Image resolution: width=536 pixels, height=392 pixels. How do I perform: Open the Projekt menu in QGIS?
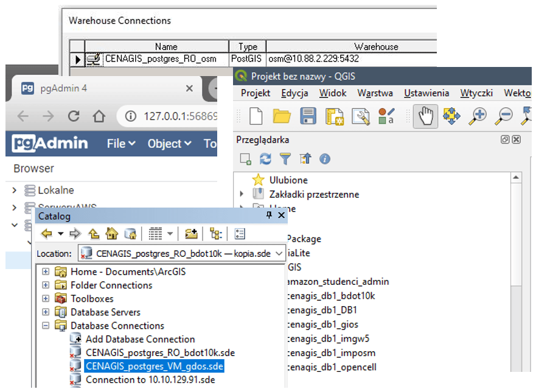256,93
